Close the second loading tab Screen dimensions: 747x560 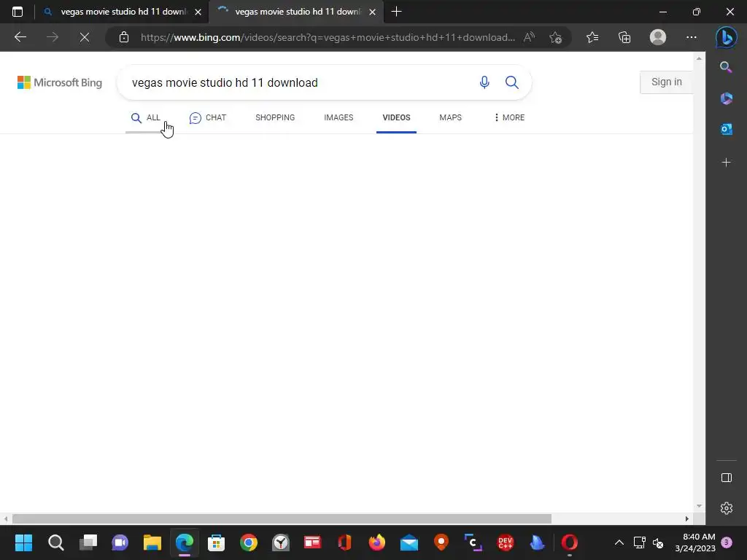pos(373,12)
